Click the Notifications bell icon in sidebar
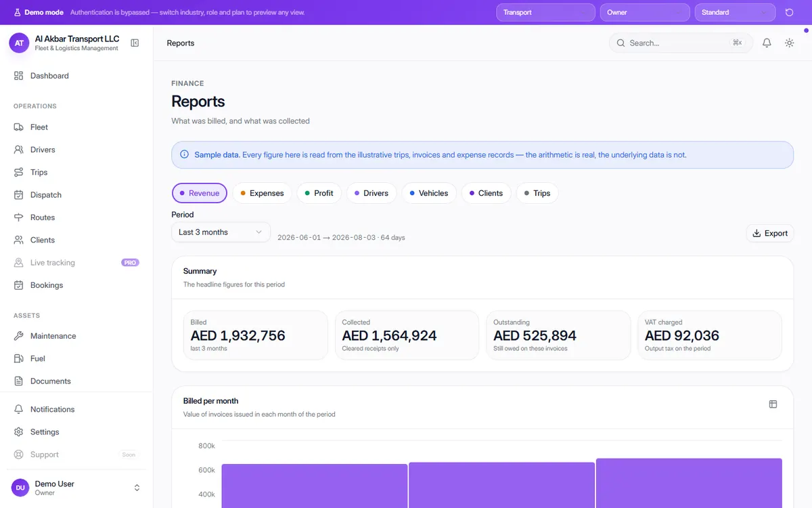This screenshot has height=508, width=812. pos(19,409)
